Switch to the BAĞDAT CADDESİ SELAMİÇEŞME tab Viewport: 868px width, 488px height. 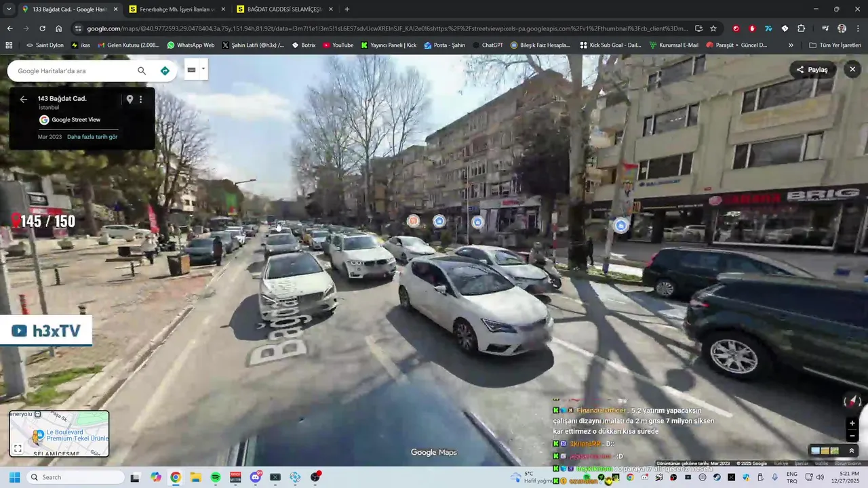[x=284, y=9]
